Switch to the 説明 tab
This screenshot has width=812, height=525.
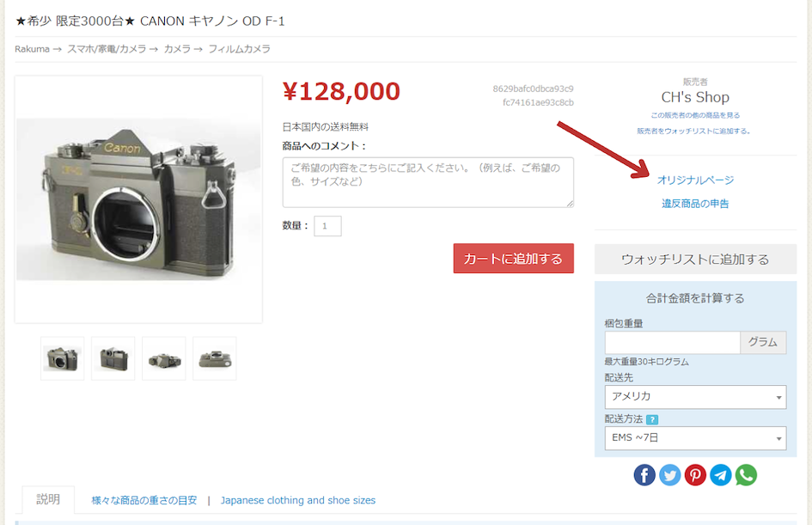(48, 499)
